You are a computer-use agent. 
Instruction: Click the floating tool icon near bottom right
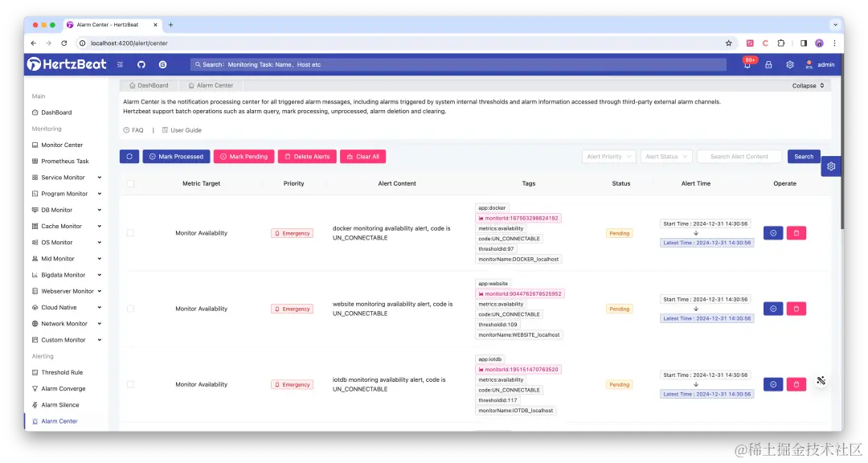tap(821, 380)
